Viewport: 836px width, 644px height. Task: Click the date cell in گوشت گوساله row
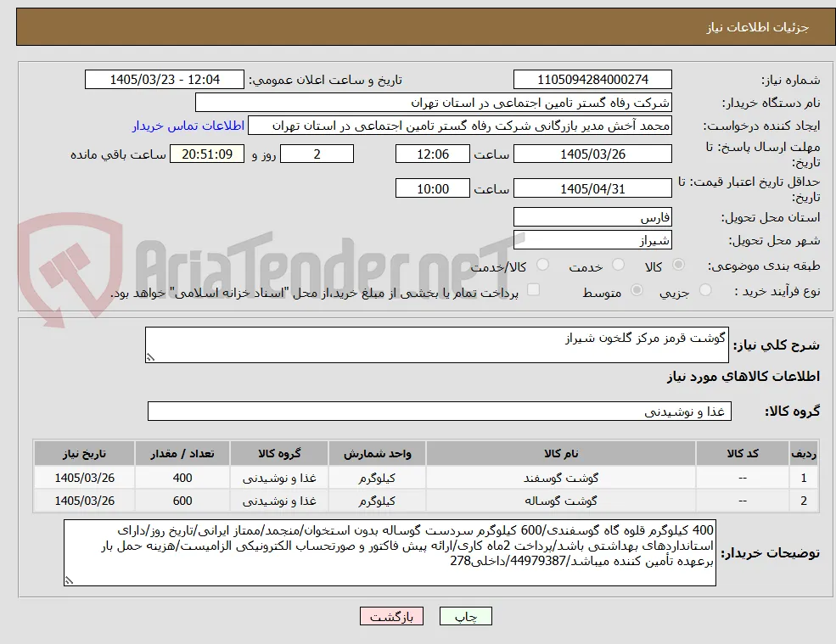(x=84, y=501)
